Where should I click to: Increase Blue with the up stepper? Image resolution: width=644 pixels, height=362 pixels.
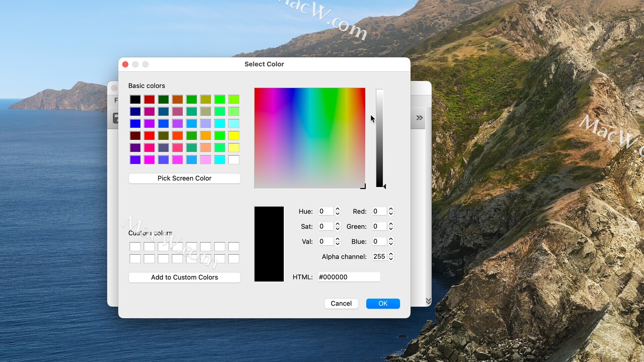[391, 239]
